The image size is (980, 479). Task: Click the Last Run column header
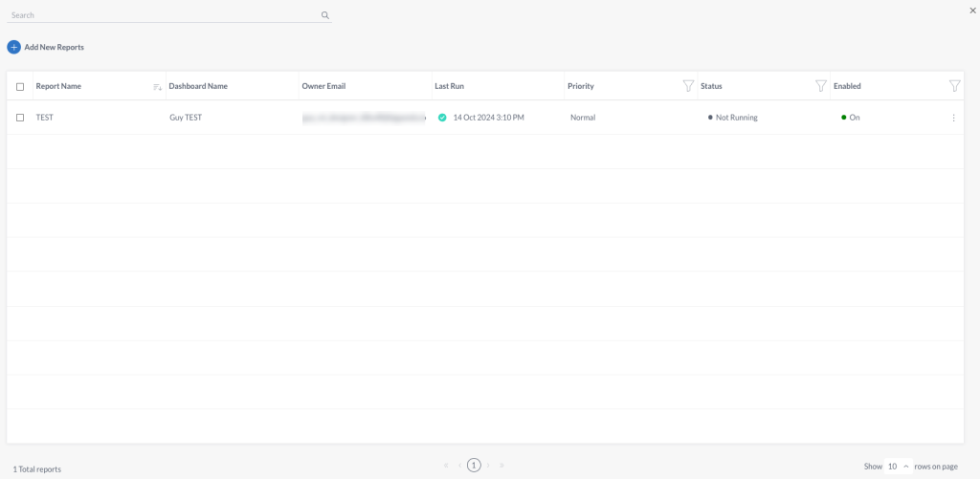tap(450, 86)
